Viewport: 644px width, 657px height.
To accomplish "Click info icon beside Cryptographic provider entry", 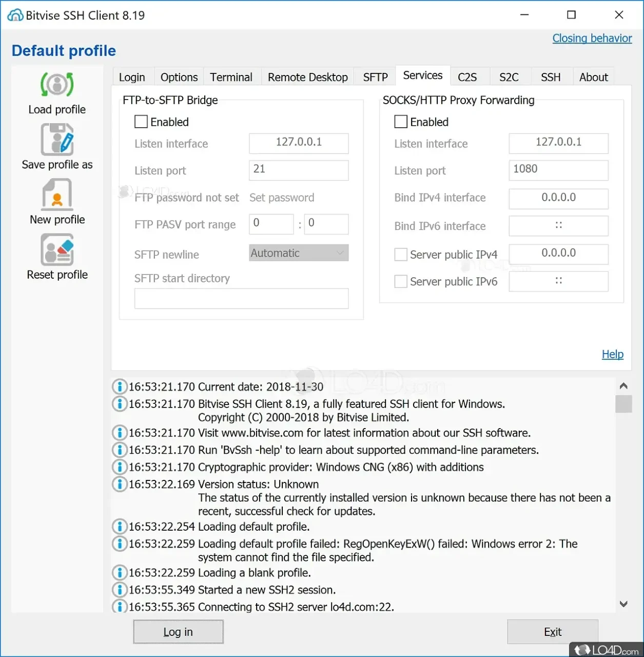I will click(x=119, y=467).
